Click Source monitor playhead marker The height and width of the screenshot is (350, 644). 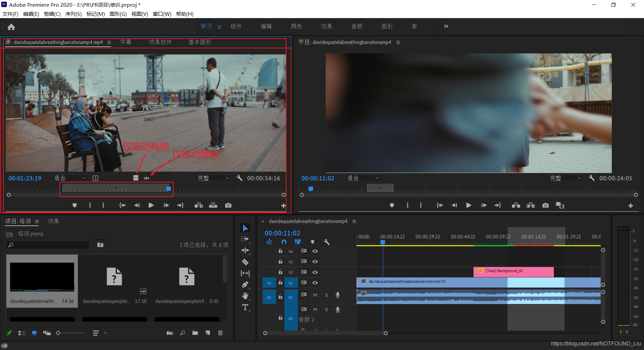[169, 189]
